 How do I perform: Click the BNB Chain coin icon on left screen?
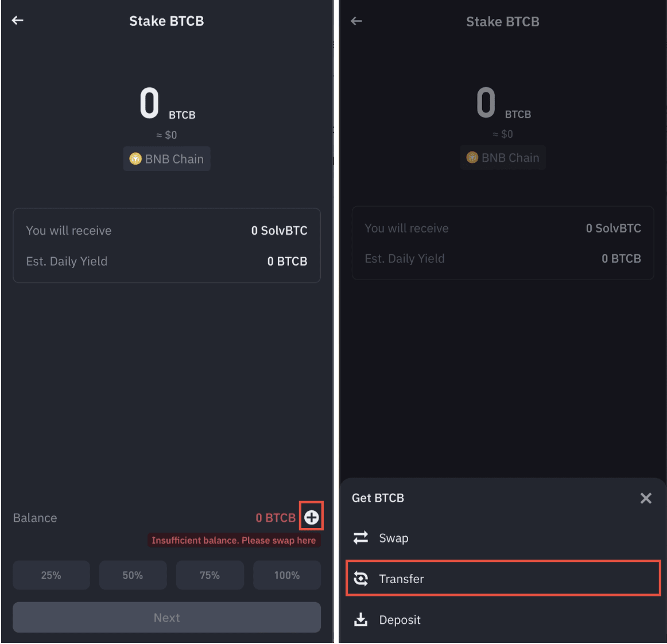click(135, 158)
